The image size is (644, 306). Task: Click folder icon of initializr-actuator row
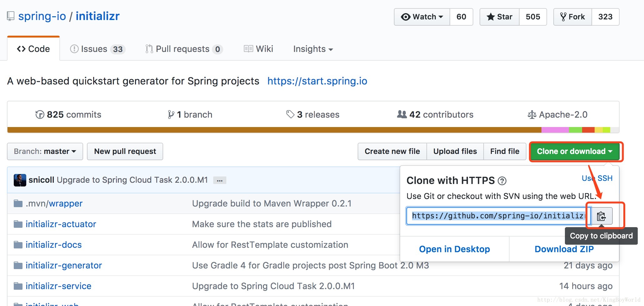(x=18, y=224)
